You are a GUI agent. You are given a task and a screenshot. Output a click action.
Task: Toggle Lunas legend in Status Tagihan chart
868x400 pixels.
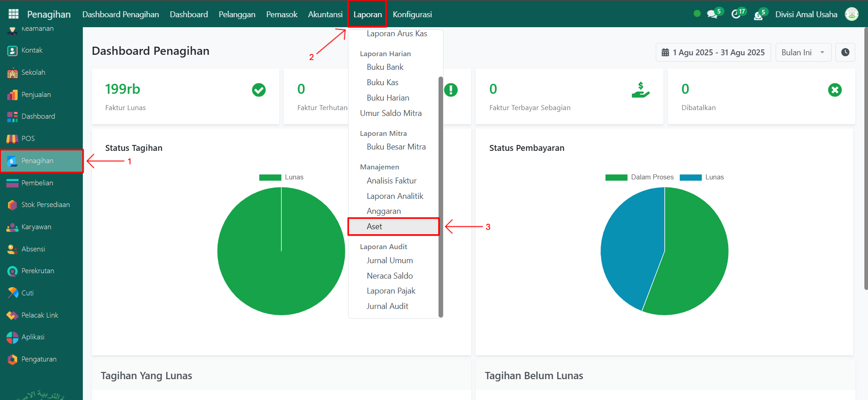click(281, 177)
